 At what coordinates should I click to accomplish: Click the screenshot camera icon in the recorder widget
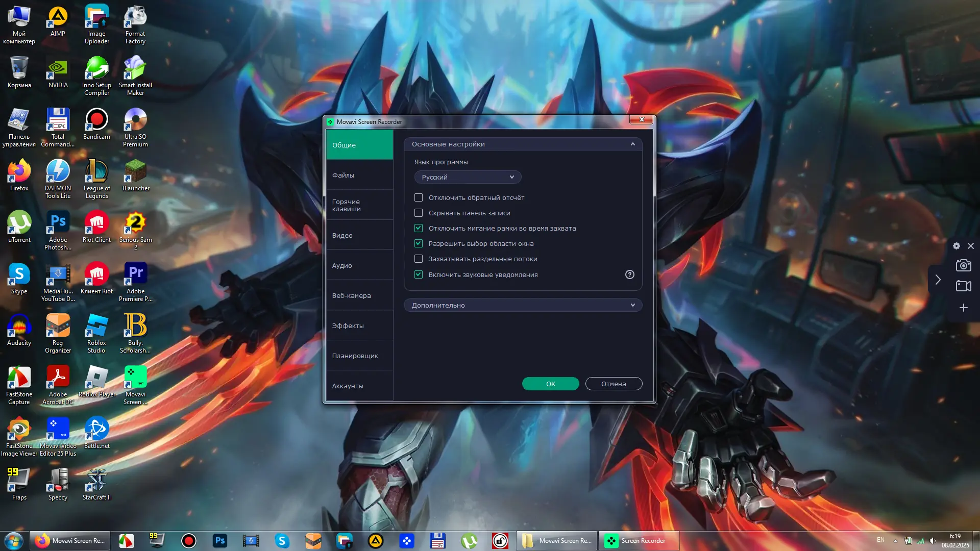(963, 265)
